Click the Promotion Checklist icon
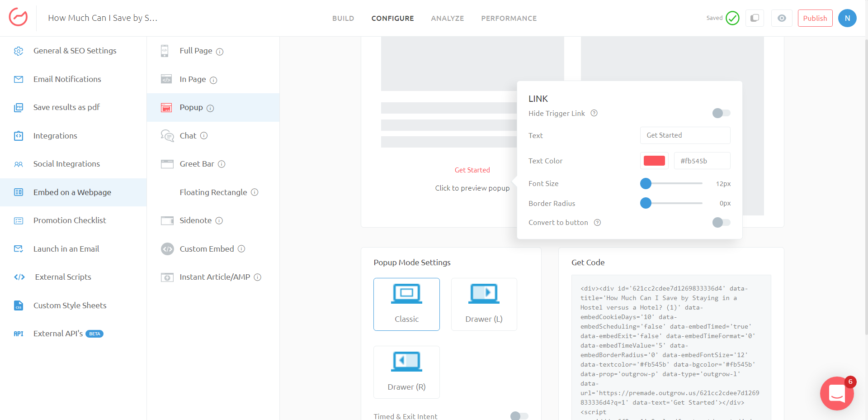Image resolution: width=868 pixels, height=420 pixels. (x=19, y=221)
